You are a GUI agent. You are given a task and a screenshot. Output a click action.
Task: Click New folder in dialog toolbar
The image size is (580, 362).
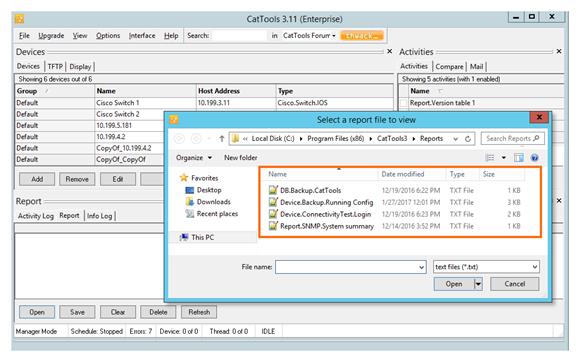click(240, 158)
